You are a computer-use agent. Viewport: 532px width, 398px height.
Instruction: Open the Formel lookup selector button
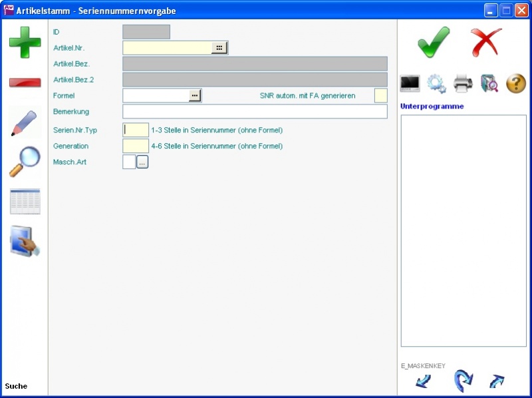point(194,96)
